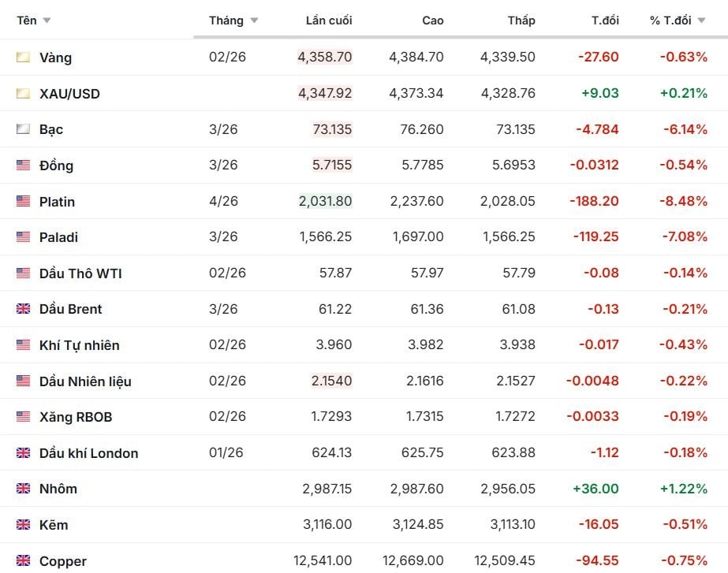Image resolution: width=728 pixels, height=573 pixels.
Task: Open the Tháng column sort arrow
Action: coord(254,20)
